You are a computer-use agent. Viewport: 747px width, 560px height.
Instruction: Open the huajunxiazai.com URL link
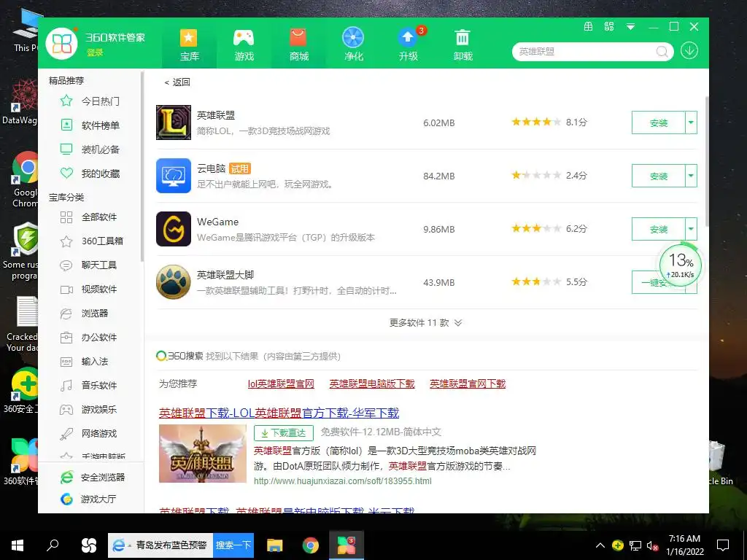coord(343,481)
